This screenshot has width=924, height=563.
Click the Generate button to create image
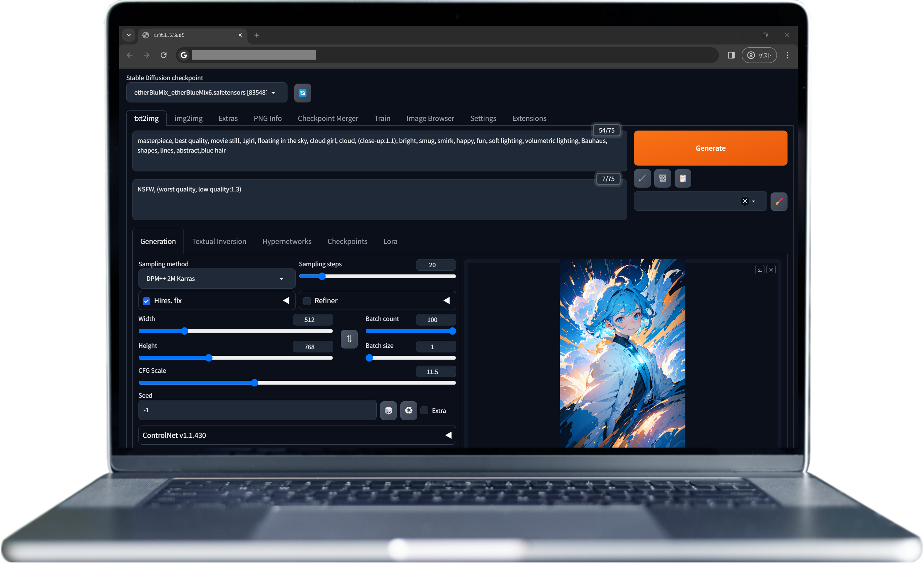click(x=711, y=147)
